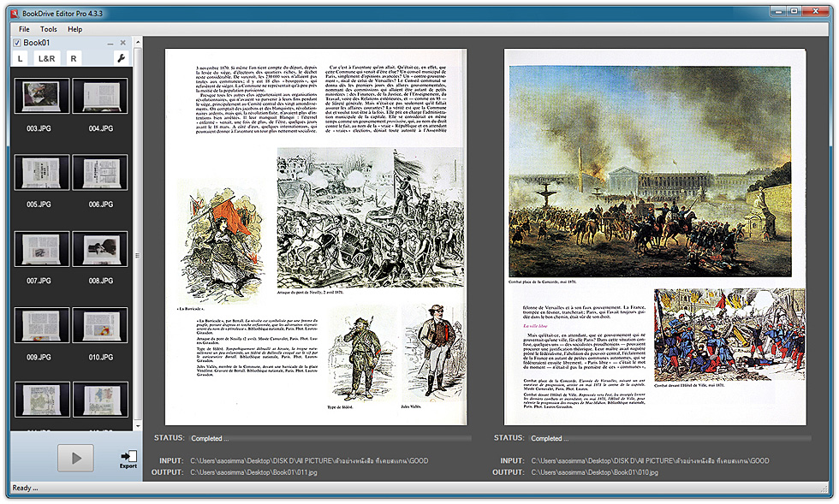
Task: Select thumbnail 010.JPG
Action: click(100, 325)
